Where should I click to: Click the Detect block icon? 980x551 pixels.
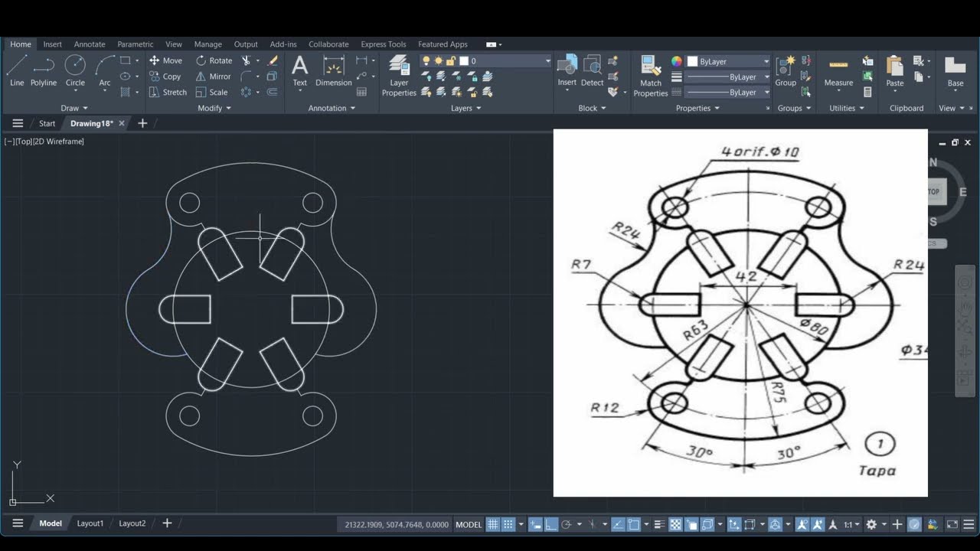point(592,70)
